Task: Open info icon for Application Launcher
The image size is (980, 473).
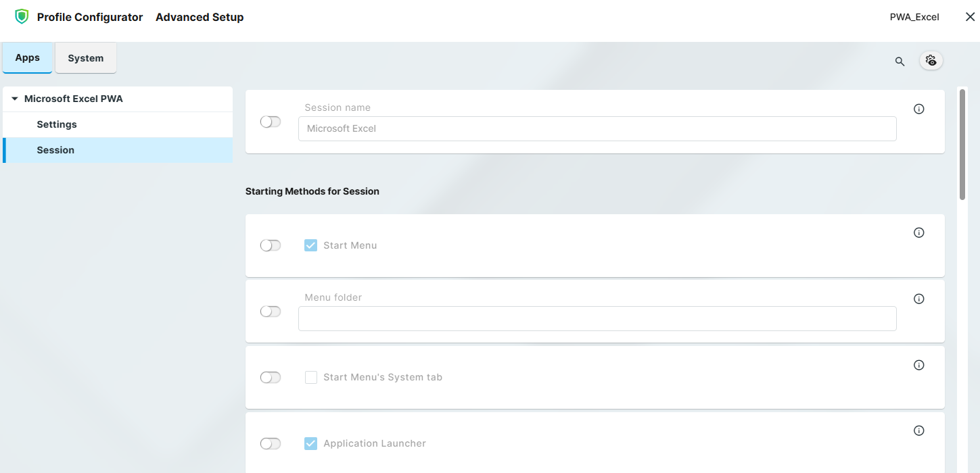Action: (918, 430)
